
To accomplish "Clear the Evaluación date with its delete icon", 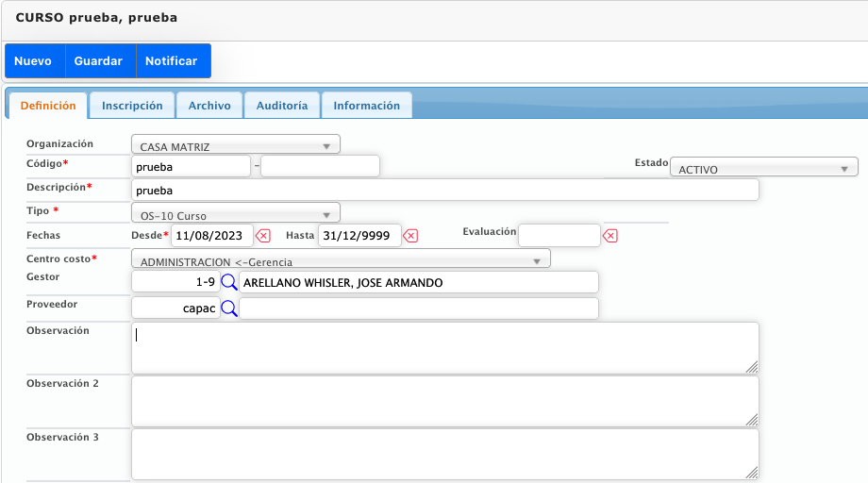I will (610, 236).
